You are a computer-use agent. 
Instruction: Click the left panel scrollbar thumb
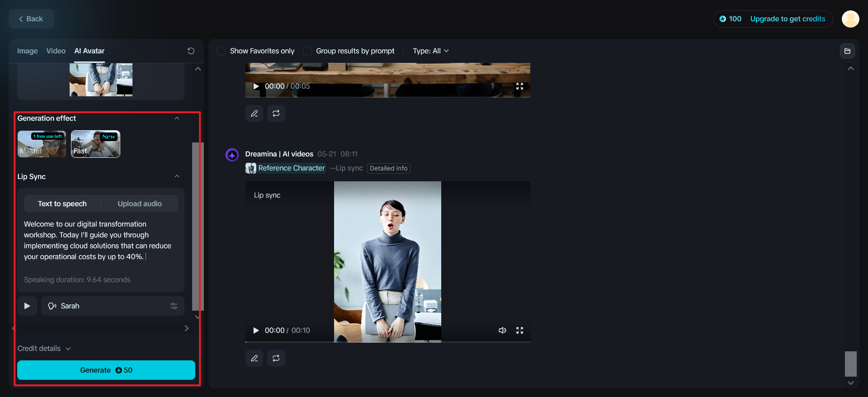198,226
